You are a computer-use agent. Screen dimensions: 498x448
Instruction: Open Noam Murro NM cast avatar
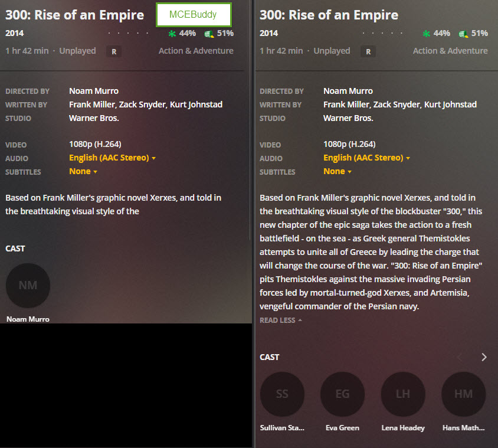(x=28, y=285)
